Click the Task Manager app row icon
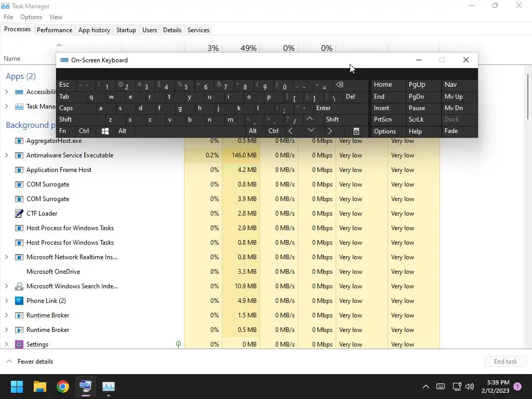The image size is (532, 399). (x=19, y=107)
